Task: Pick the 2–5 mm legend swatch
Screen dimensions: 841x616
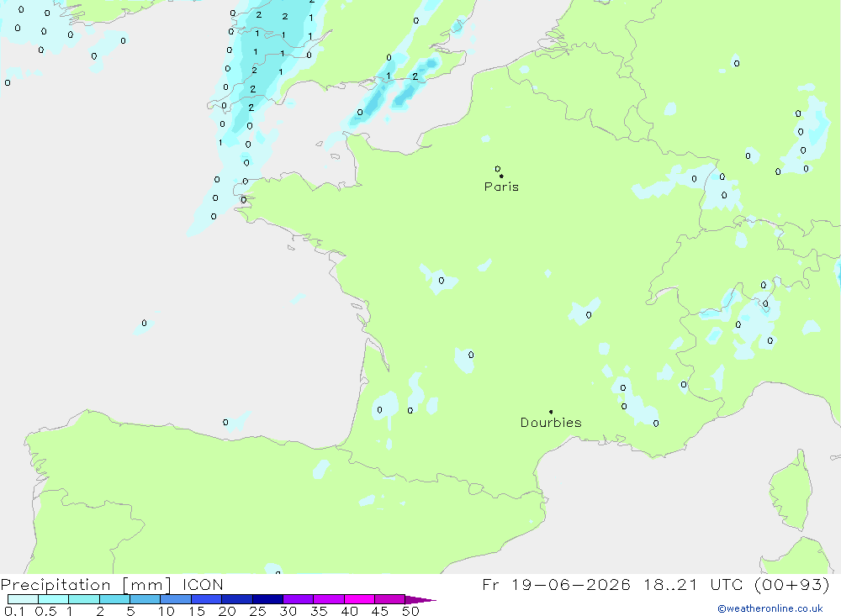Action: [114, 599]
